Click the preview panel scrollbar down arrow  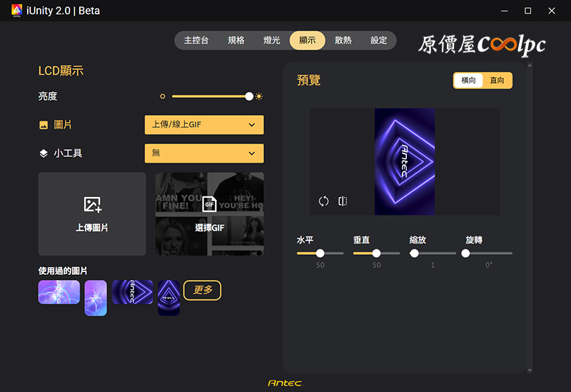tap(530, 370)
